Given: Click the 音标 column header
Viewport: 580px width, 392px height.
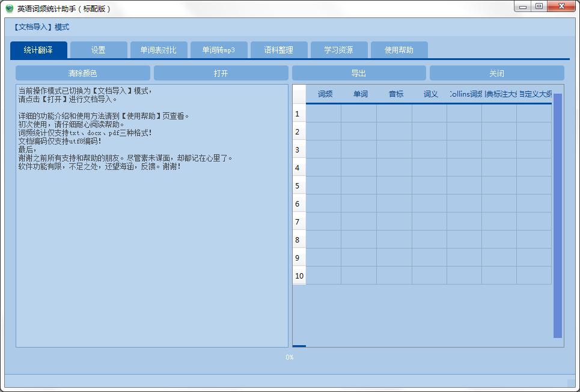Looking at the screenshot, I should [x=395, y=94].
